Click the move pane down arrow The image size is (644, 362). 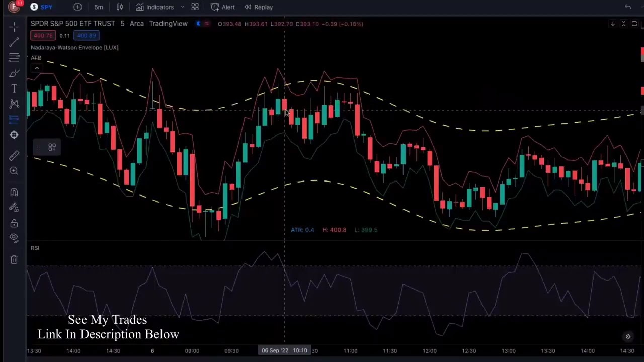pyautogui.click(x=613, y=24)
